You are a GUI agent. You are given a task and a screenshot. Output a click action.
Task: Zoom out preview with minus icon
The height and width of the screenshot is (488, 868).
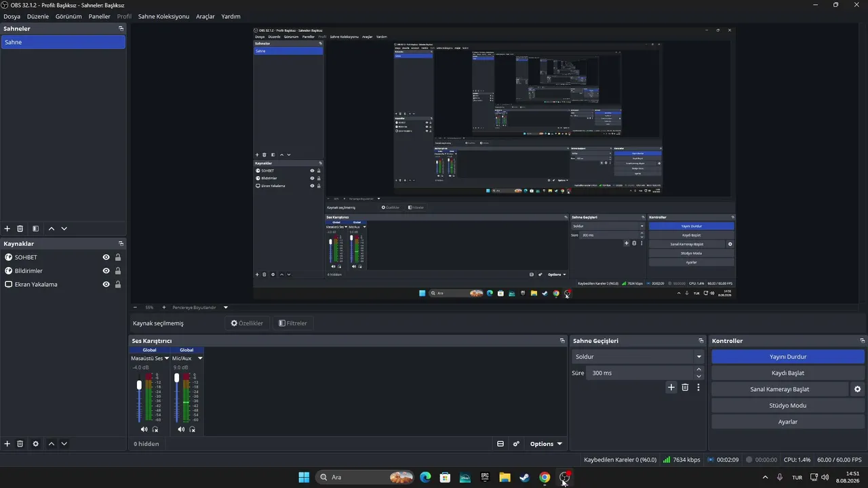(135, 307)
